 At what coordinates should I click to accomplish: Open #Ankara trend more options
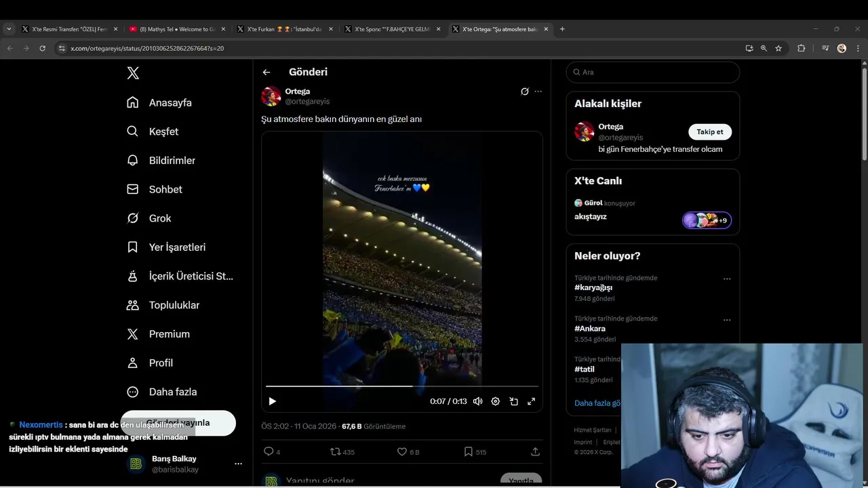click(727, 320)
